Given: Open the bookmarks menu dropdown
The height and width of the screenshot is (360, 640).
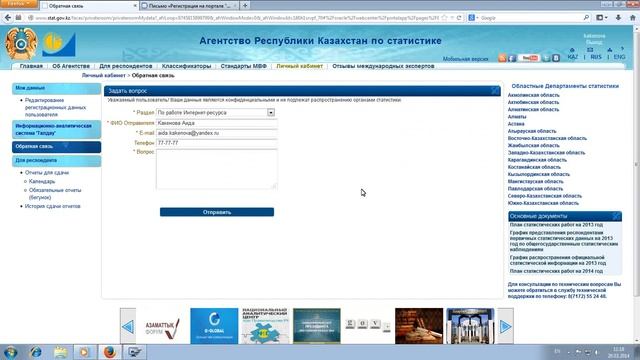Looking at the screenshot, I should click(601, 18).
